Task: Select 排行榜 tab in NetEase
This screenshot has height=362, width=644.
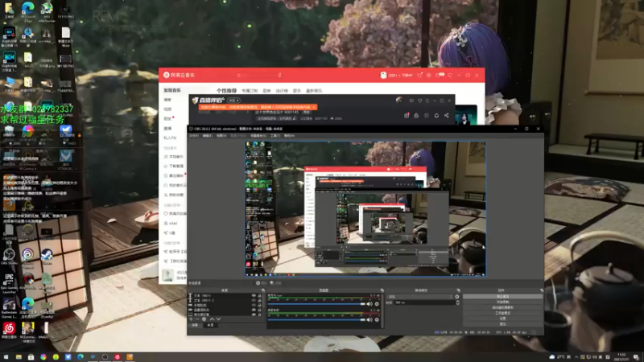Action: pos(282,91)
